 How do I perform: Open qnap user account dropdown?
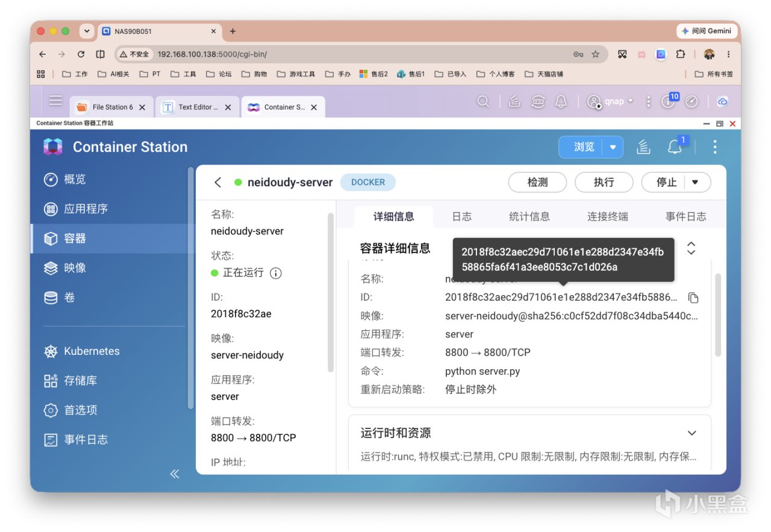(611, 102)
